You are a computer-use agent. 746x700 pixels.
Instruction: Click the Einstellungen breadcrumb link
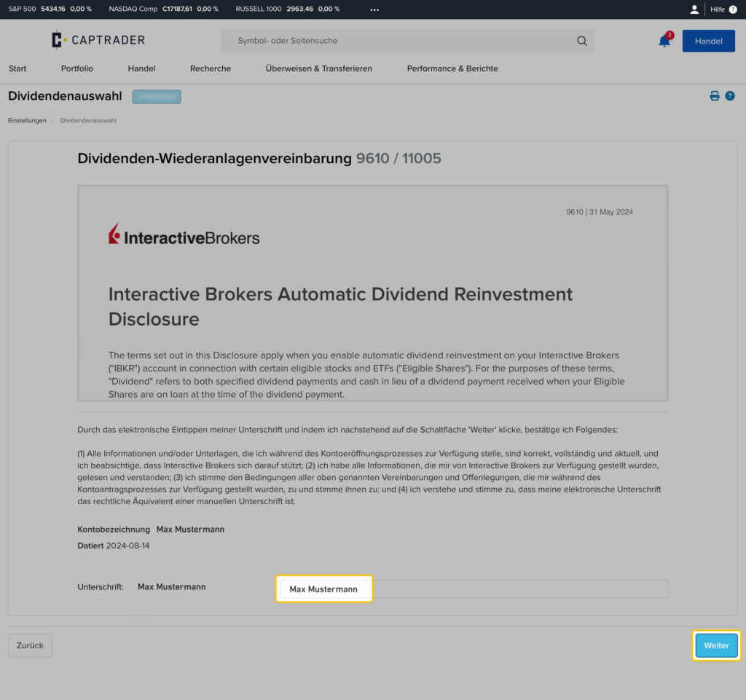(x=27, y=120)
